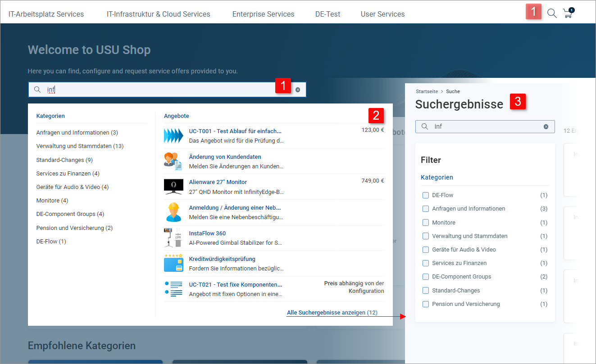Screen dimensions: 596x364
Task: Click the Alienware monitor product thumbnail
Action: coord(173,186)
